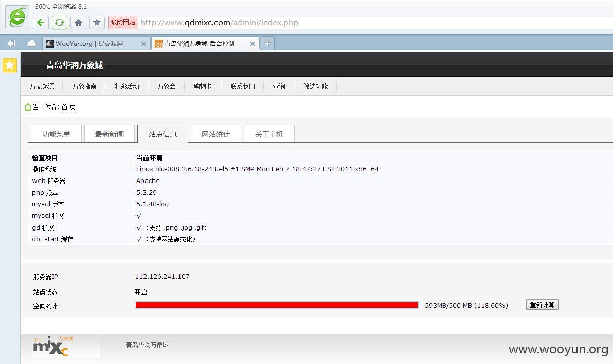Toggle the sidebar arrow icon left of tabs

[11, 43]
